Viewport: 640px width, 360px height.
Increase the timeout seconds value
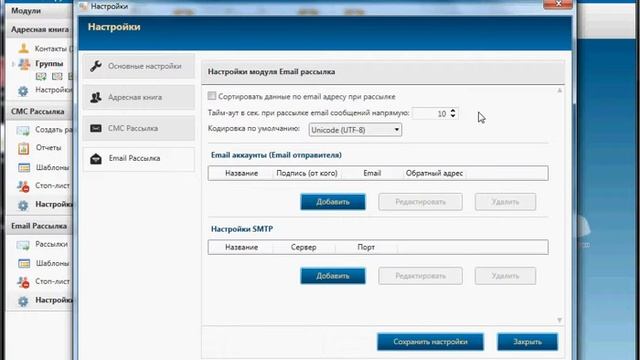pyautogui.click(x=453, y=110)
